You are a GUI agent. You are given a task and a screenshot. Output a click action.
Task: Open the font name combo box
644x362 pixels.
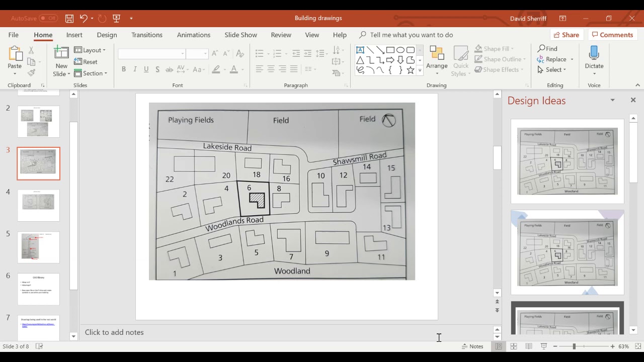(151, 54)
